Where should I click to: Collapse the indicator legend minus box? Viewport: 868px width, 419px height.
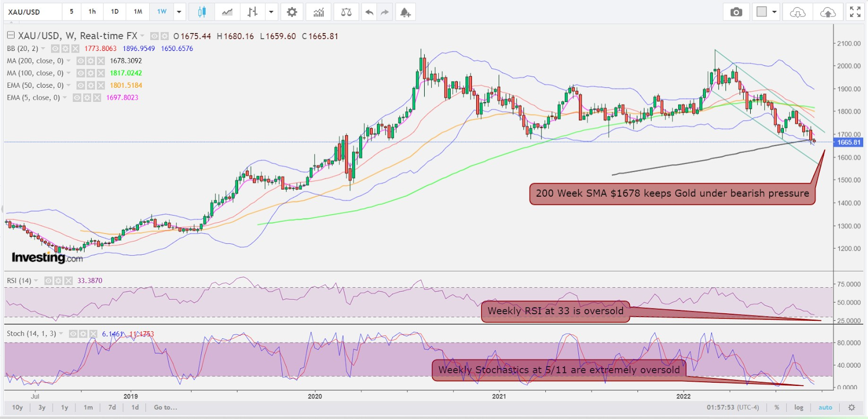point(10,35)
